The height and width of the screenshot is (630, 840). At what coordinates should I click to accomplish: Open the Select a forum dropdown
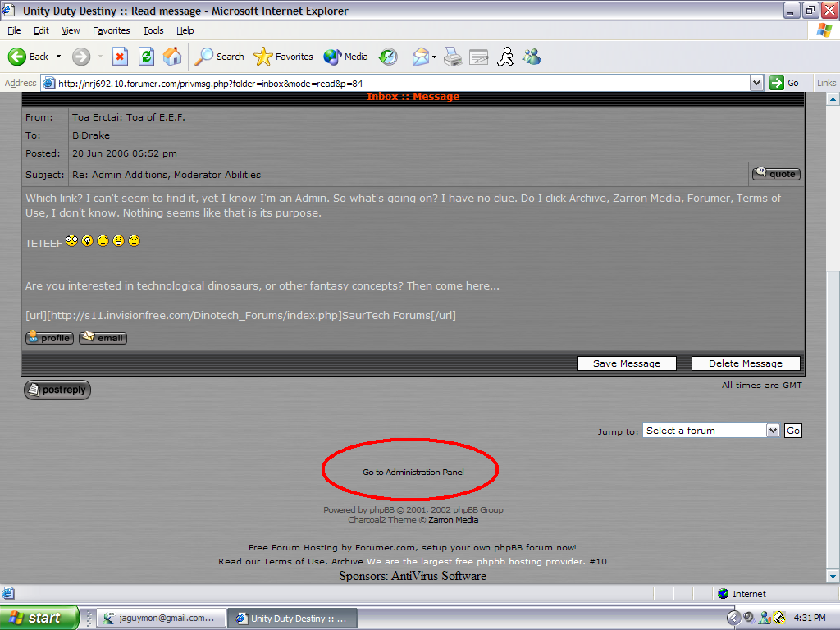[711, 431]
